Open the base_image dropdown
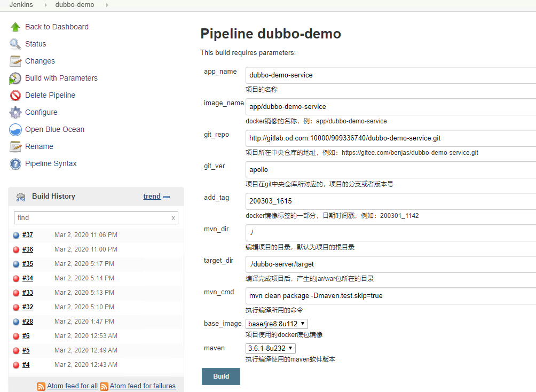 click(x=277, y=324)
